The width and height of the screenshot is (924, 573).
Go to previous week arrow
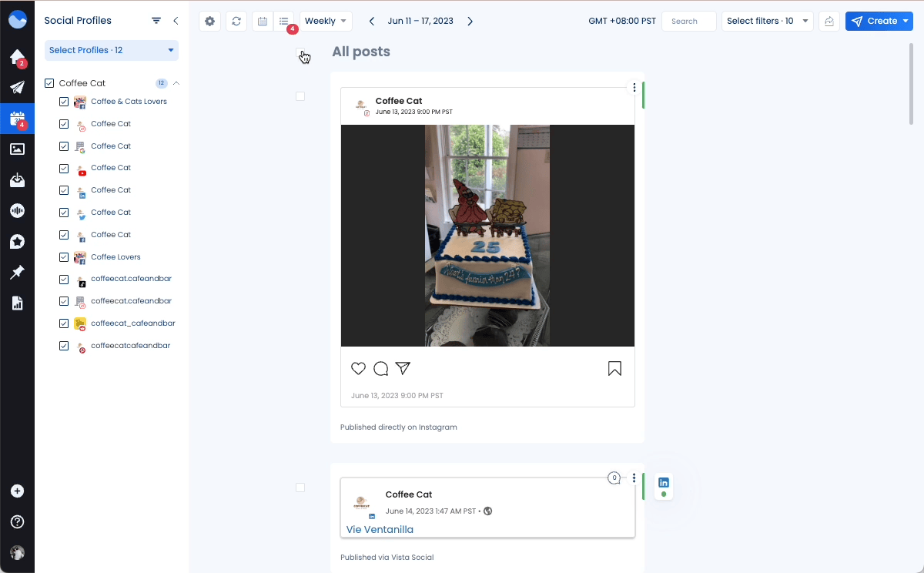tap(372, 21)
